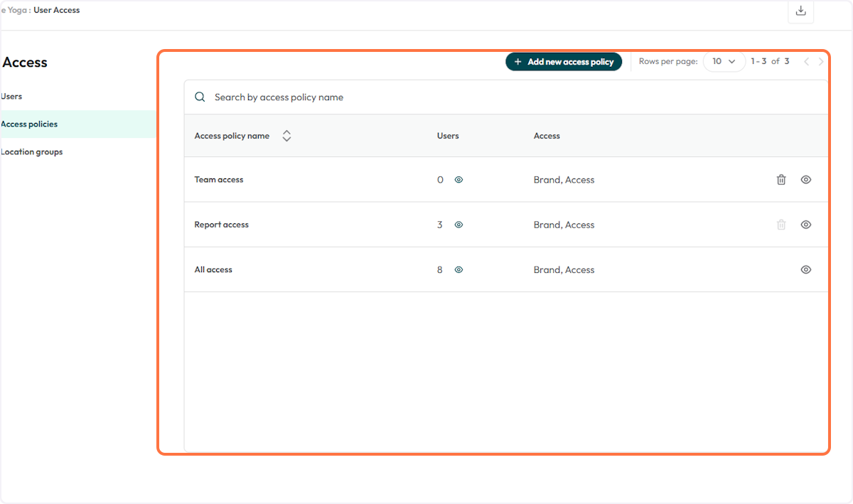Screen dimensions: 853x504
Task: Click the plus icon on Add new access policy
Action: pyautogui.click(x=517, y=62)
